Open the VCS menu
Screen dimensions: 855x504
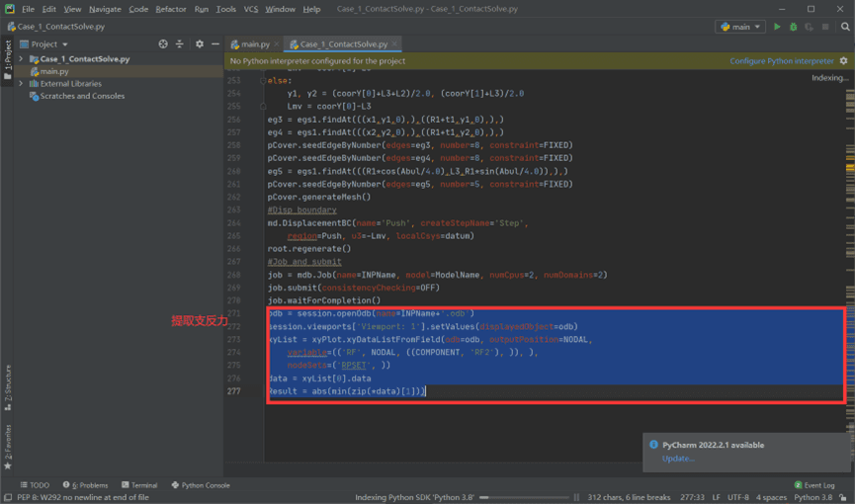251,9
